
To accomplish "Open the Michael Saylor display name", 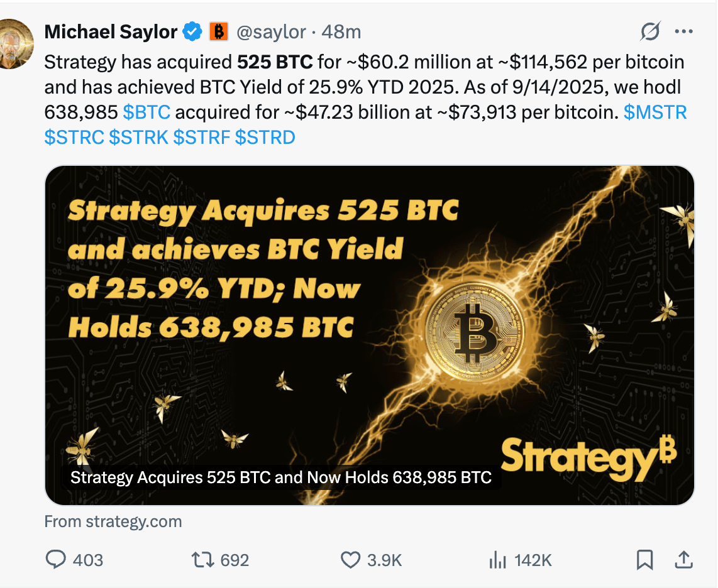I will point(111,32).
